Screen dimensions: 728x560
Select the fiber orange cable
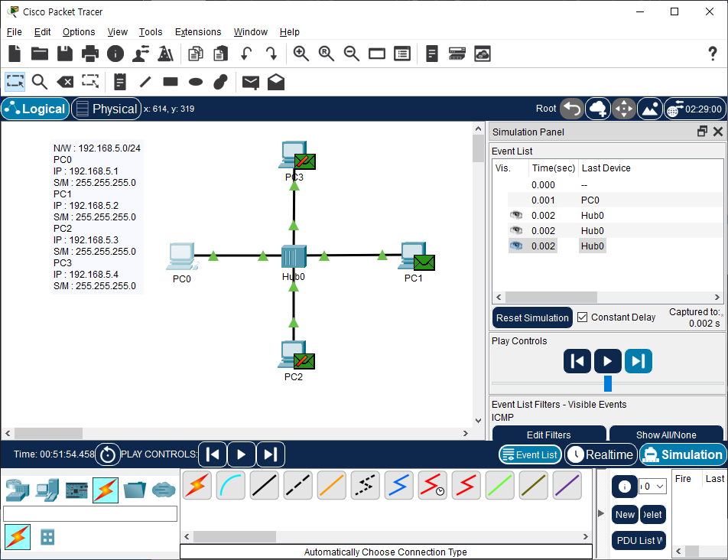332,486
